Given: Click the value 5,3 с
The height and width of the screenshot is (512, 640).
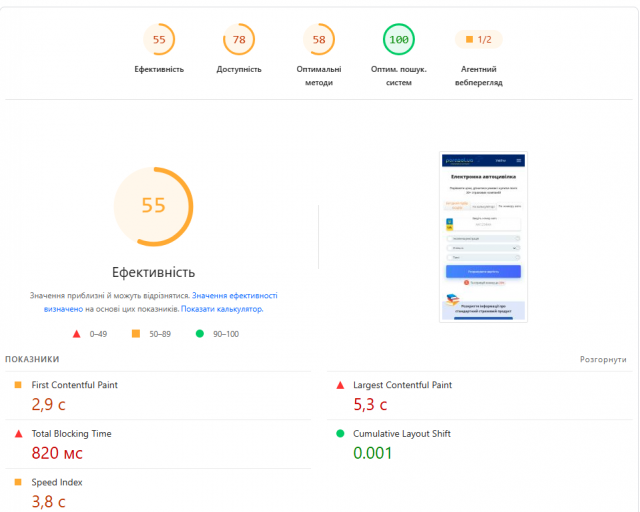Looking at the screenshot, I should click(370, 405).
